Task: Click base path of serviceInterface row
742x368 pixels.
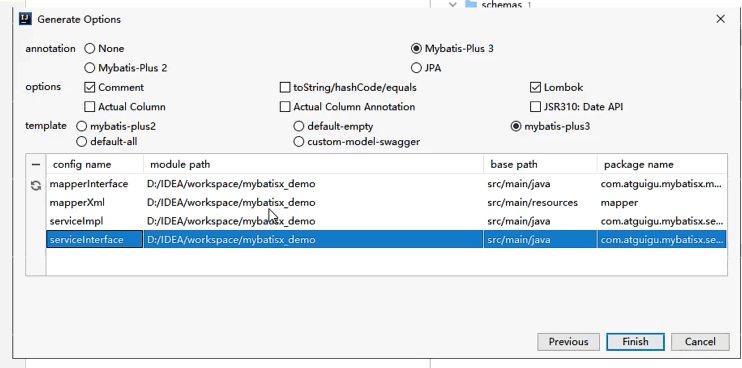Action: (x=540, y=239)
